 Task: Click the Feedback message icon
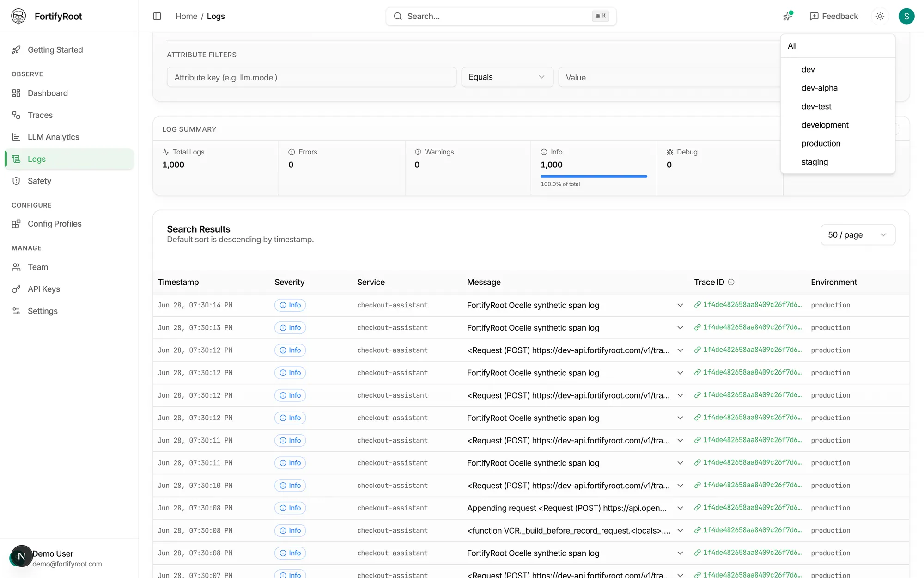(814, 16)
